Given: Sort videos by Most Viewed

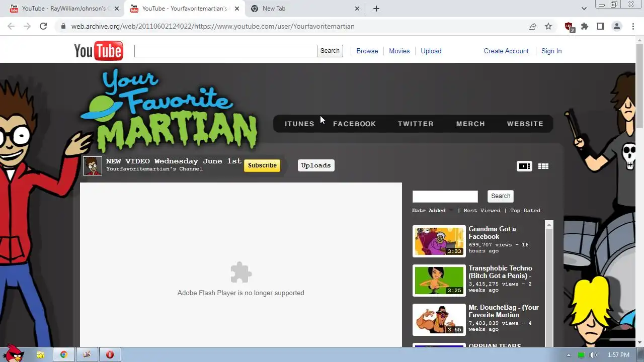Looking at the screenshot, I should tap(482, 211).
